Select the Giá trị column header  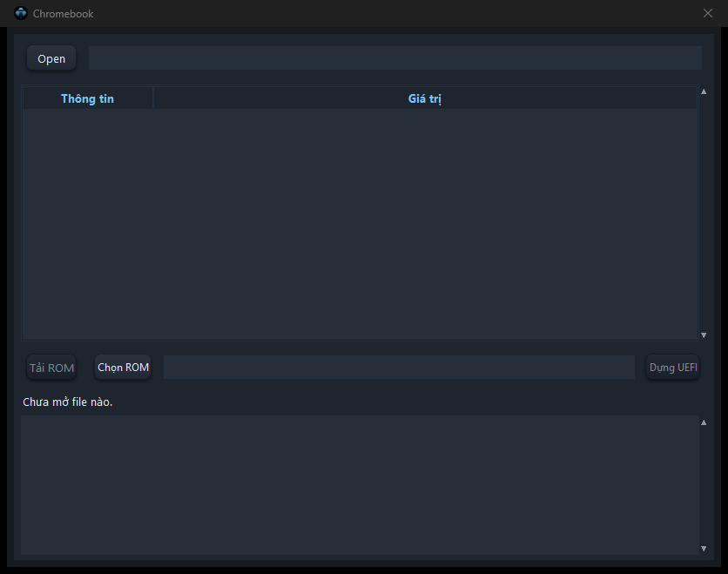425,98
